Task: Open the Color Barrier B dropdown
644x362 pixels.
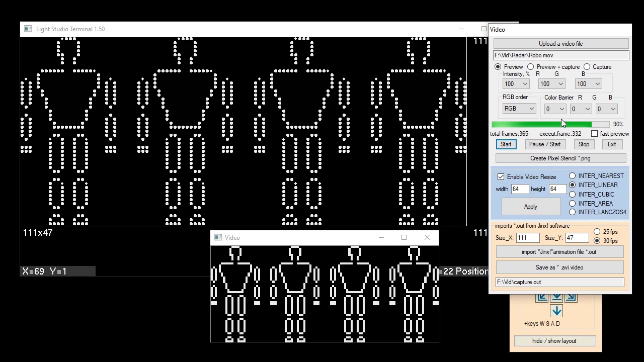Action: (x=607, y=109)
